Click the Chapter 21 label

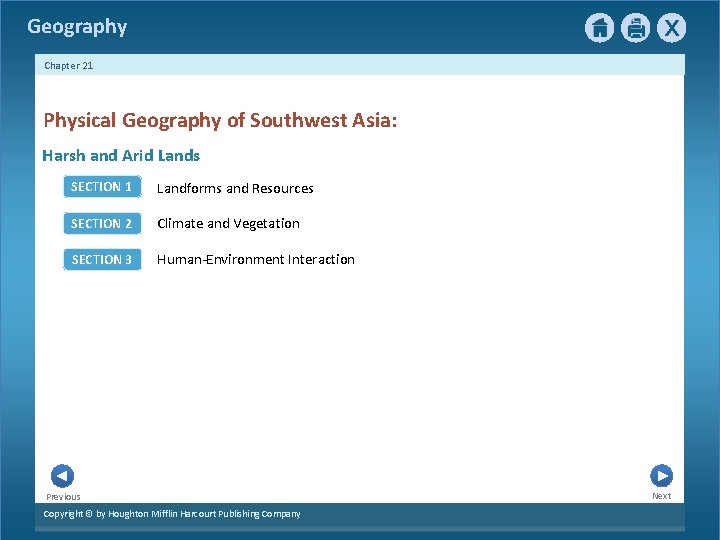[69, 66]
